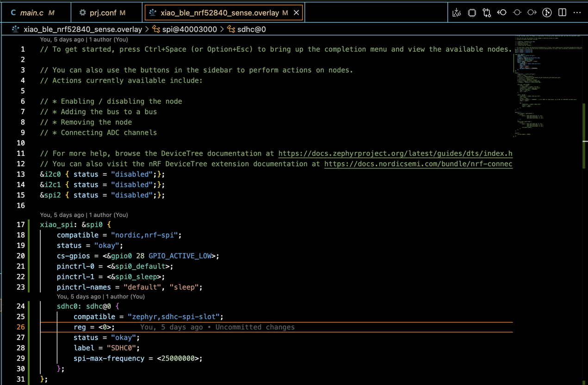Open the More Actions ellipsis menu

[x=577, y=12]
